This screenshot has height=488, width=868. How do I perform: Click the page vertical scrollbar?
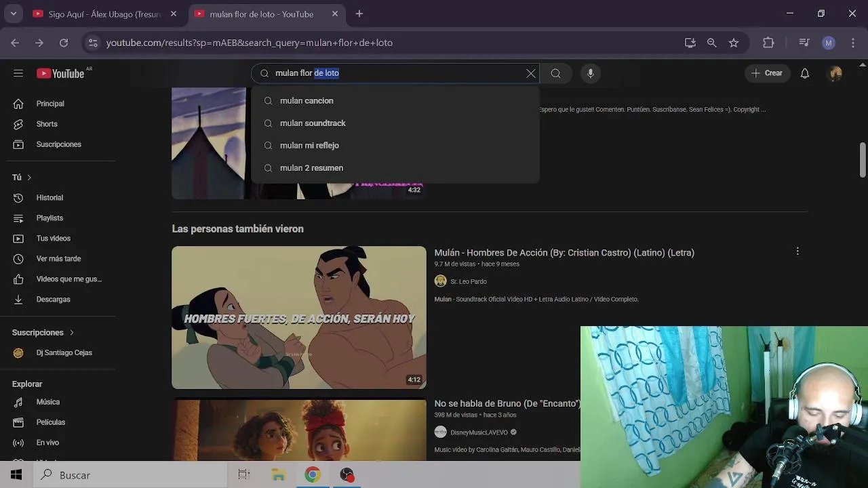(863, 160)
